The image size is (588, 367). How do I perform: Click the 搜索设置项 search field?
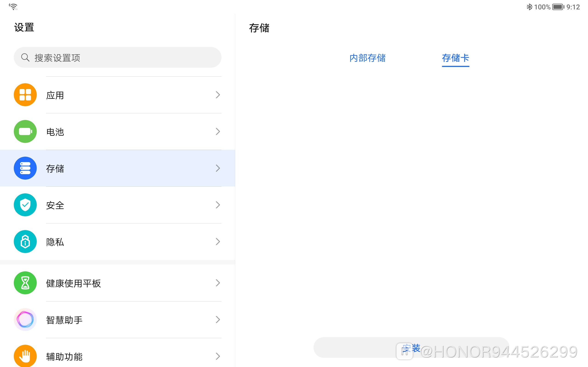tap(118, 58)
